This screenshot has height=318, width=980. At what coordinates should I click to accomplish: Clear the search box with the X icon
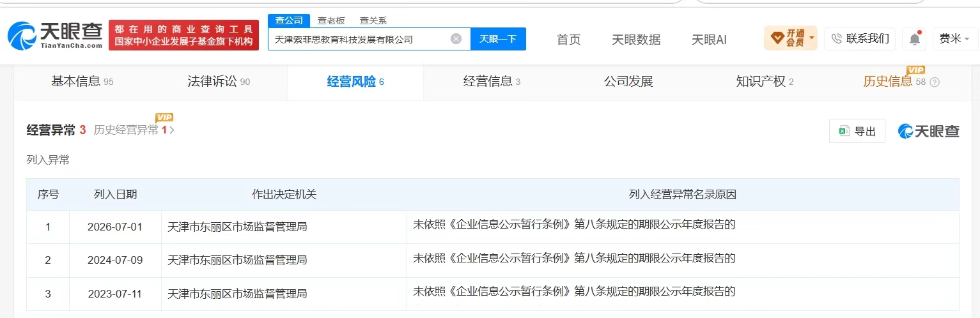(456, 39)
